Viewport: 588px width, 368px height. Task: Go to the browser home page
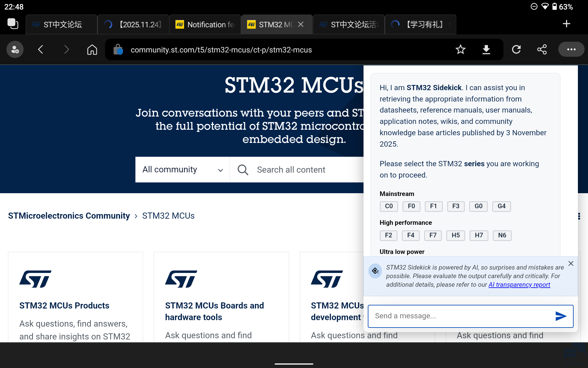click(x=92, y=49)
